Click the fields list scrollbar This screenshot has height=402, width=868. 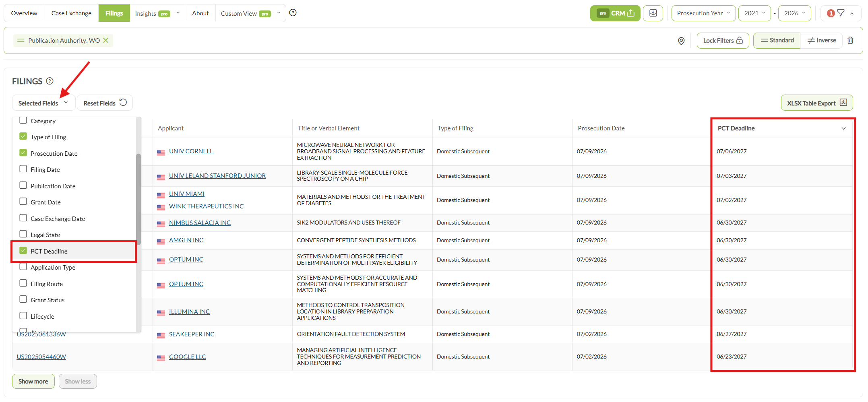(138, 199)
